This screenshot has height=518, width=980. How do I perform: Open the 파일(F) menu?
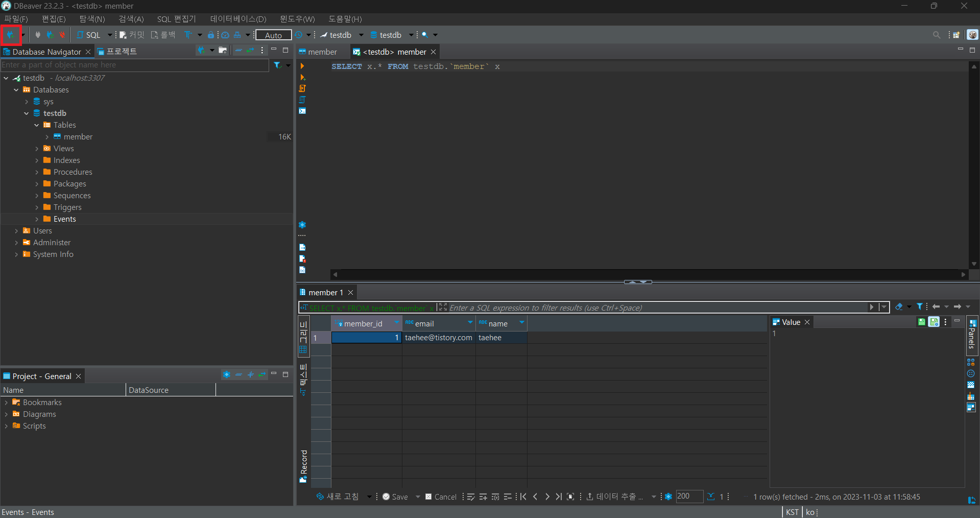[x=16, y=19]
